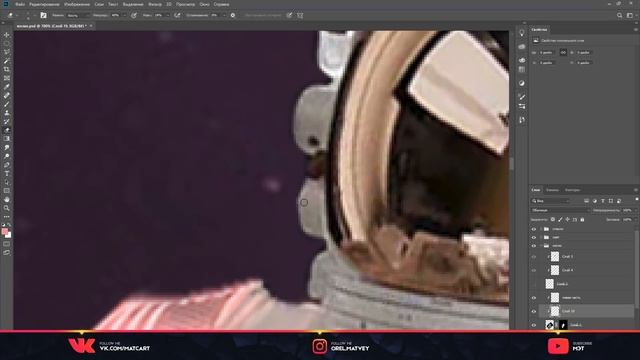The image size is (640, 360).
Task: Open the eraser Opacity slider dropdown arrow
Action: point(124,16)
